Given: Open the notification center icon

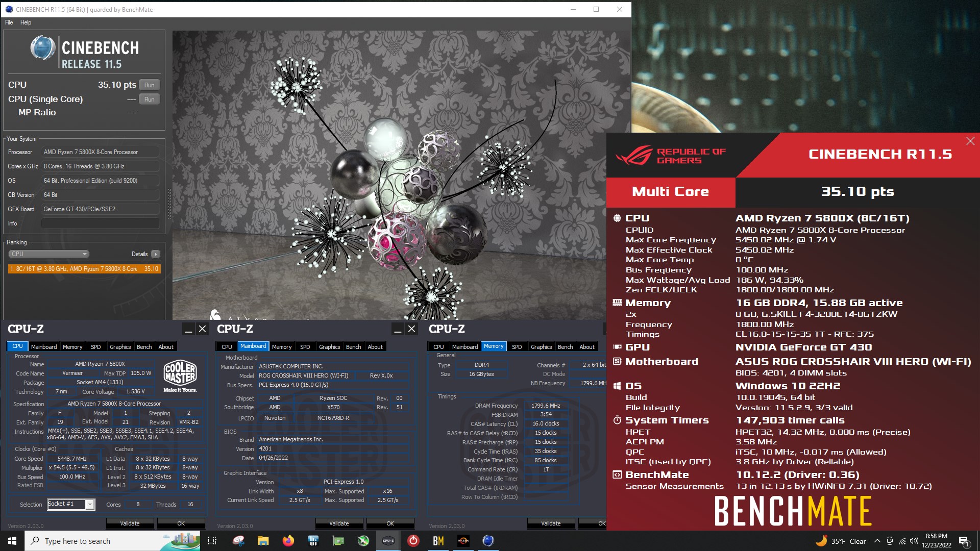Looking at the screenshot, I should [x=964, y=541].
